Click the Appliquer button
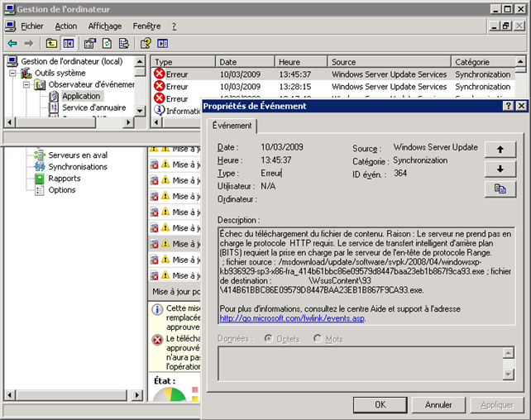This screenshot has height=420, width=531. (497, 405)
